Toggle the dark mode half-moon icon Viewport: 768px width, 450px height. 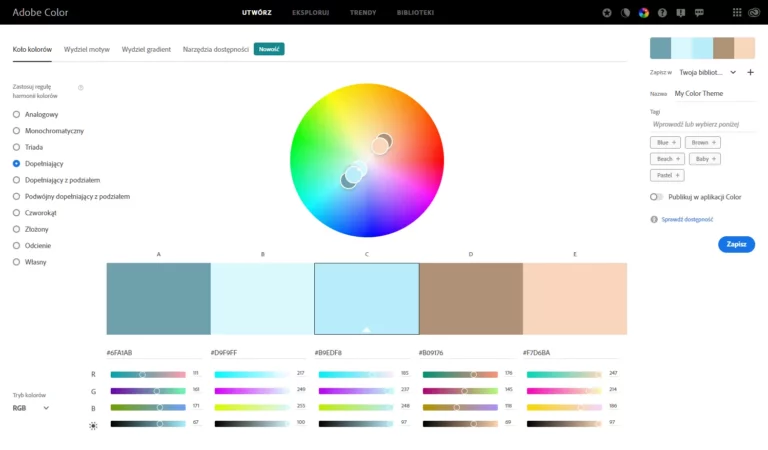pyautogui.click(x=625, y=13)
